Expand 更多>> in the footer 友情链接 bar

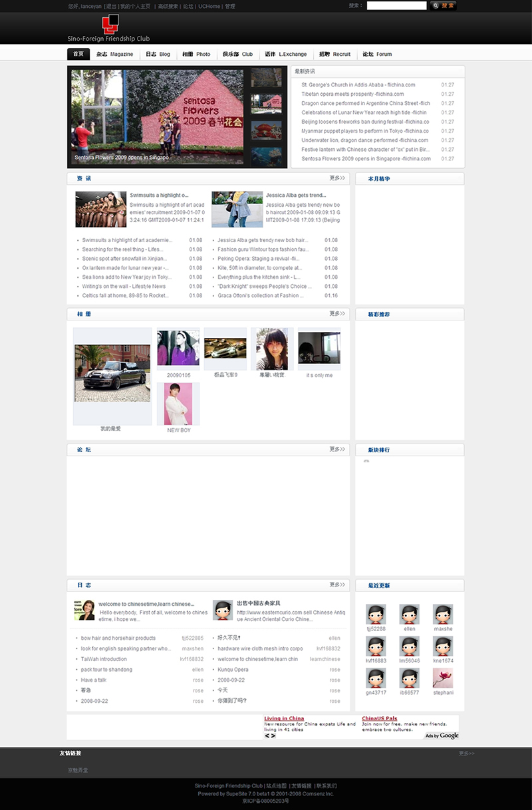click(467, 753)
